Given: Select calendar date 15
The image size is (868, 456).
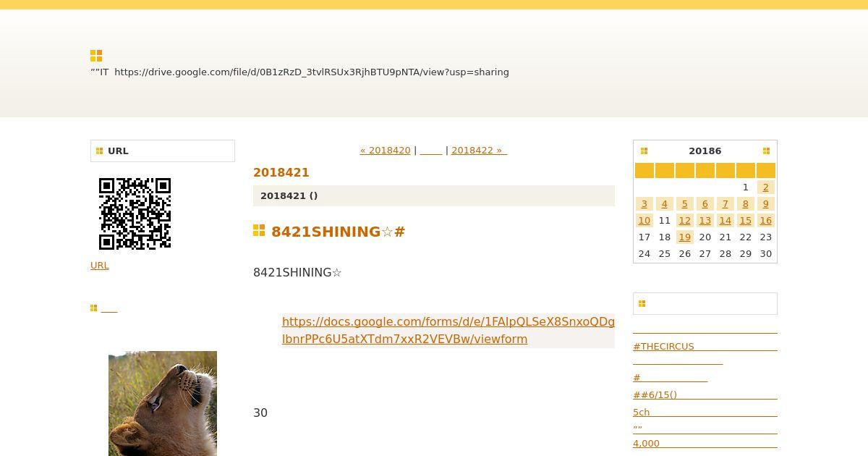Looking at the screenshot, I should click(x=746, y=221).
